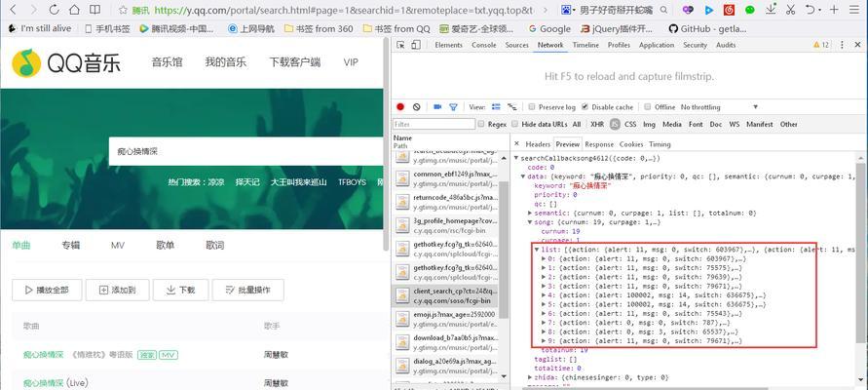This screenshot has width=868, height=390.
Task: Click the search box containing 痴心换情深
Action: [246, 151]
